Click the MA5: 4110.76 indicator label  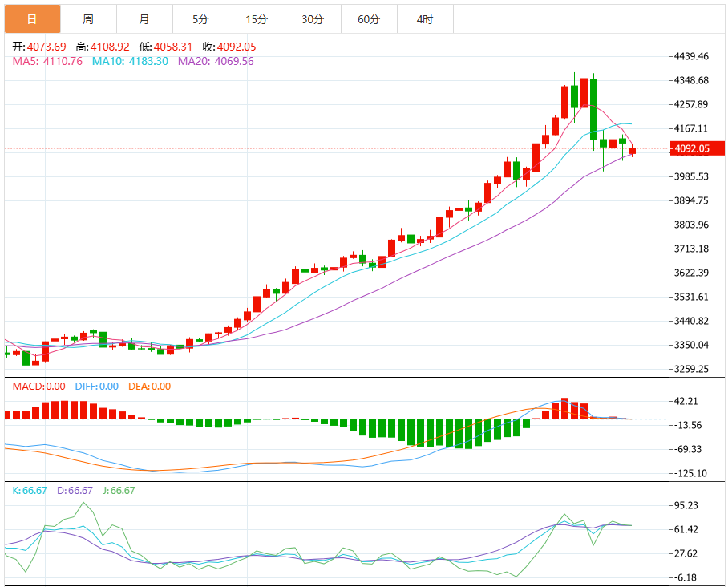click(47, 61)
